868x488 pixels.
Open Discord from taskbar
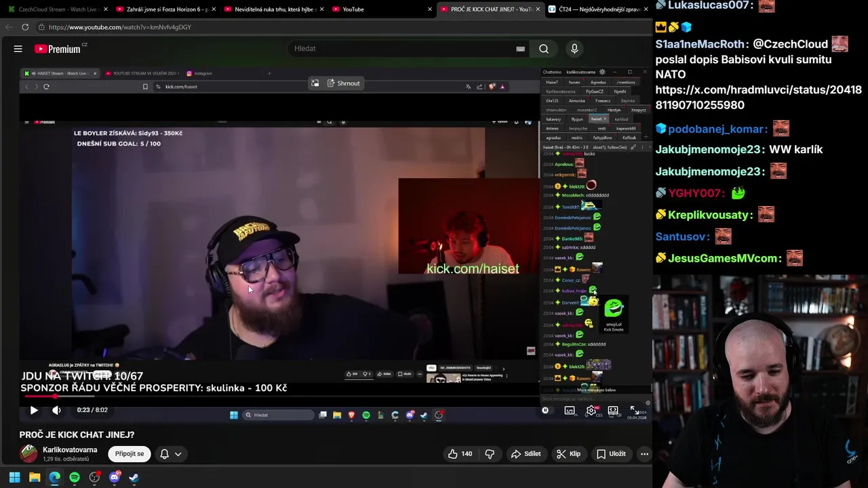115,477
